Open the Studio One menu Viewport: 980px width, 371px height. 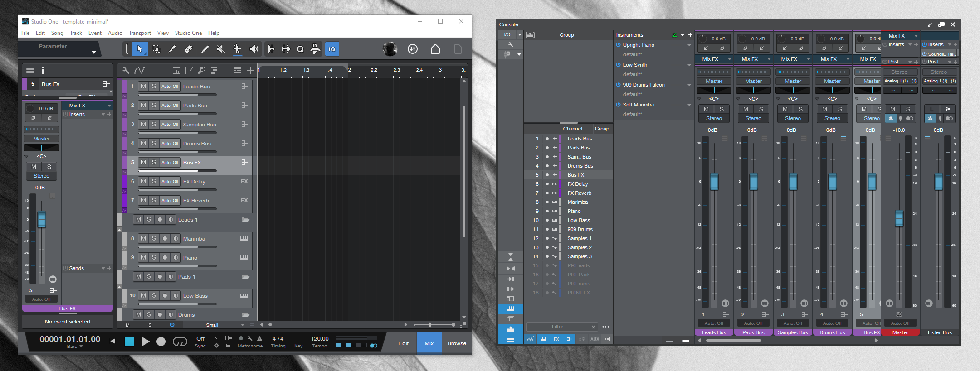[188, 33]
